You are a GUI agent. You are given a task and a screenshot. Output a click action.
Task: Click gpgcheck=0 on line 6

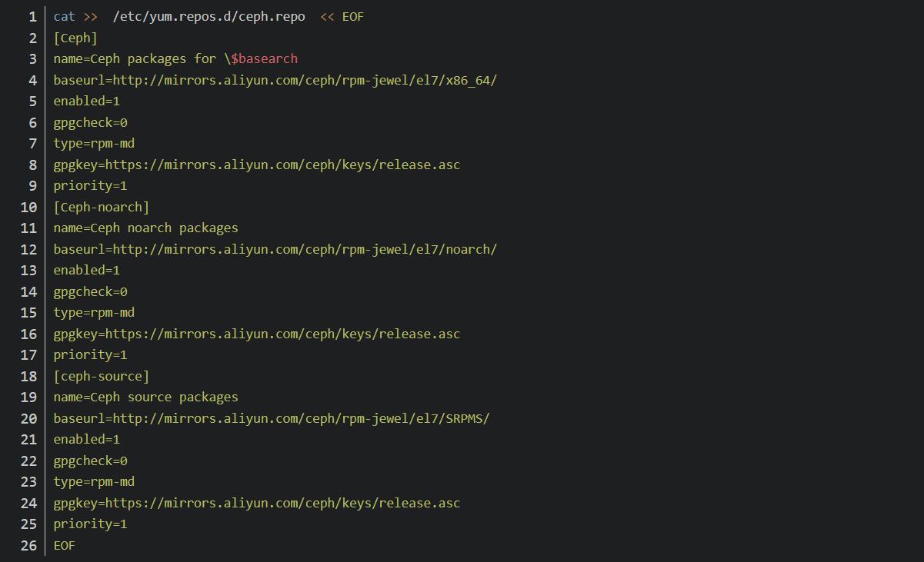coord(91,122)
